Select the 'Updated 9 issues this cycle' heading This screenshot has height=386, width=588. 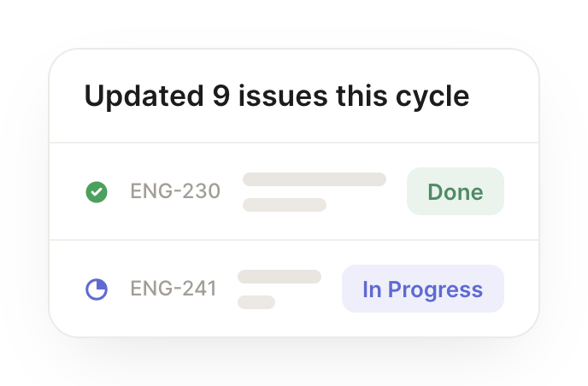pyautogui.click(x=277, y=96)
